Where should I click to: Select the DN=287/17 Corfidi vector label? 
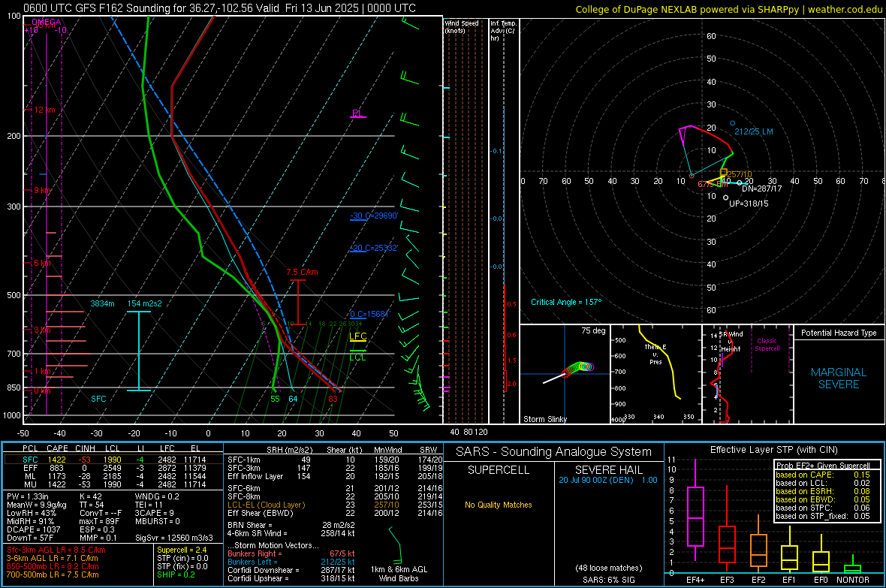tap(761, 188)
